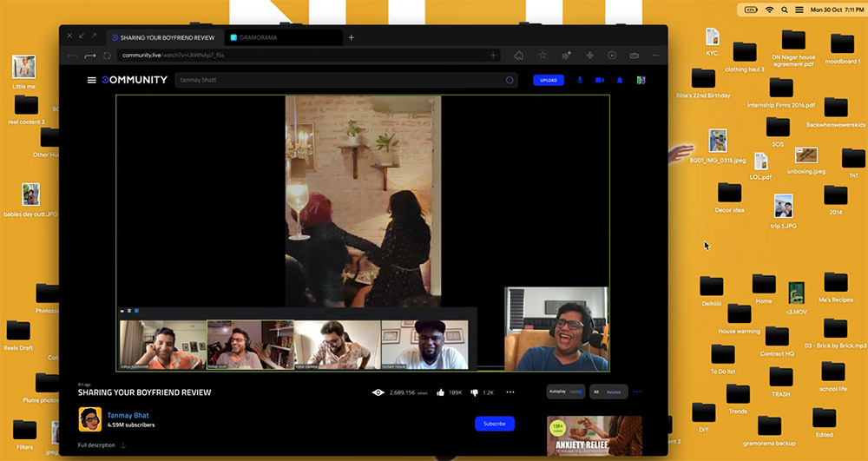Click the eye views icon
Screen dimensions: 868x461
coord(378,392)
